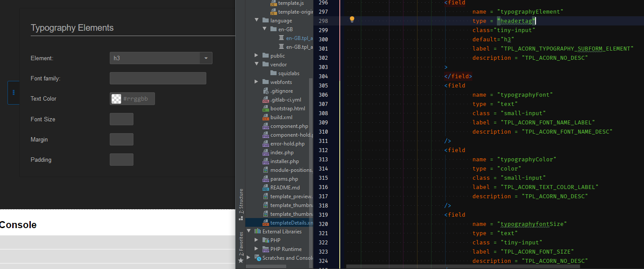The width and height of the screenshot is (644, 269).
Task: Collapse the en-GB folder
Action: point(265,29)
